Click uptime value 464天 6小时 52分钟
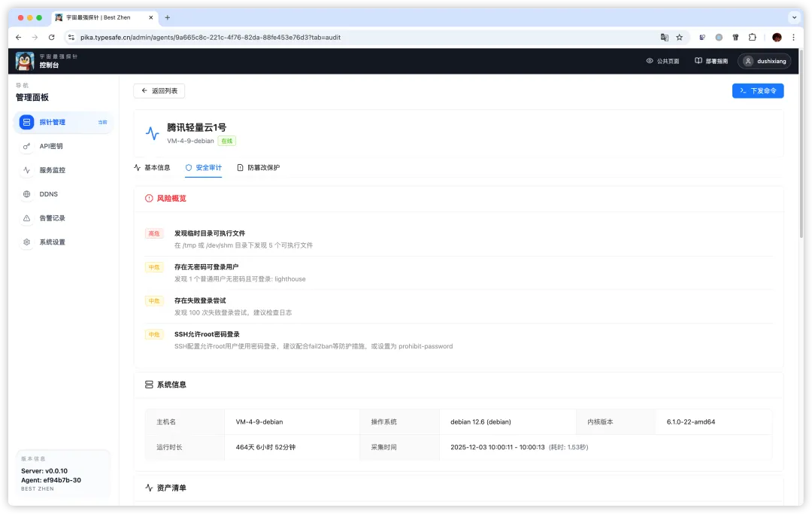This screenshot has height=514, width=812. (265, 447)
